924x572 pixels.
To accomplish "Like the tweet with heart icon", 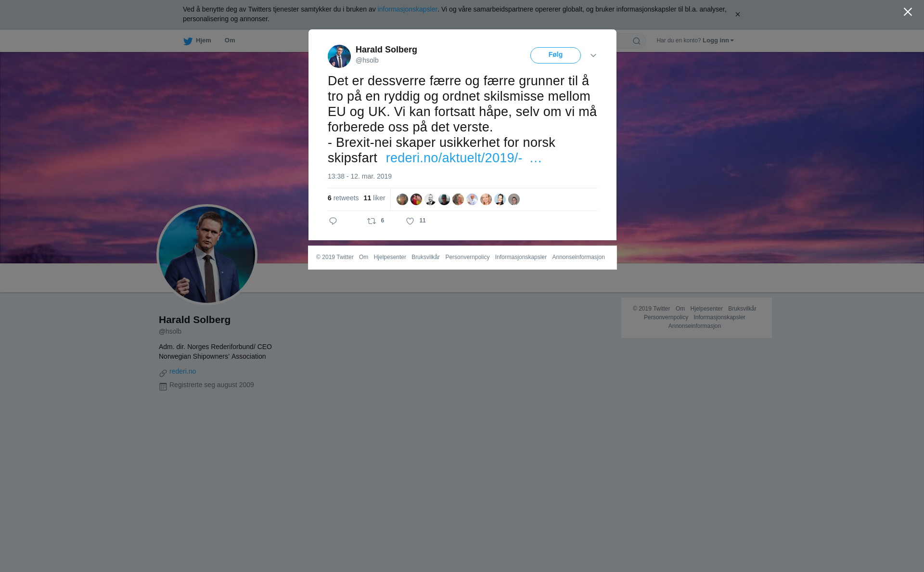I will point(410,221).
